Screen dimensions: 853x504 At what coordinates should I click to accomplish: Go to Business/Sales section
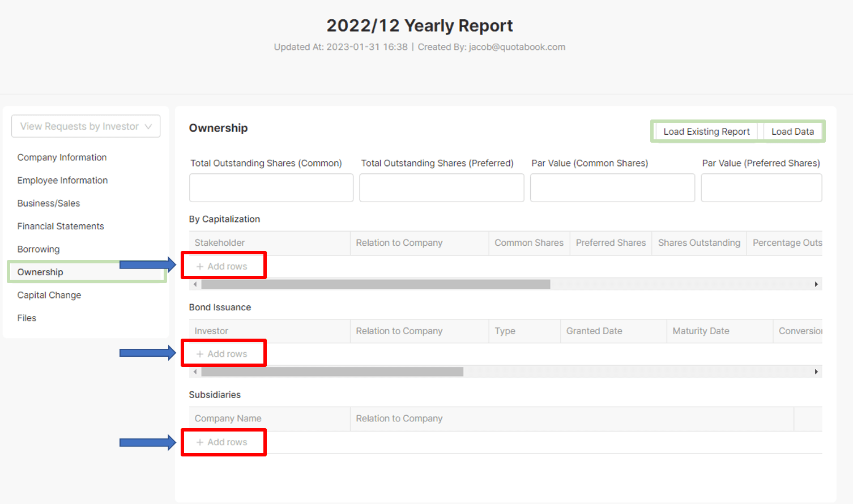49,203
